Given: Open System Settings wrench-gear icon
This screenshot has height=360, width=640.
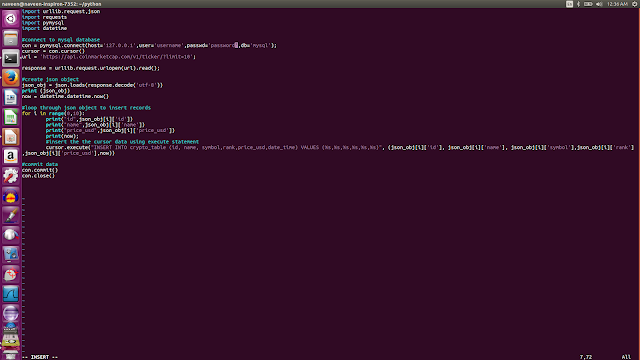Looking at the screenshot, I should click(x=11, y=176).
